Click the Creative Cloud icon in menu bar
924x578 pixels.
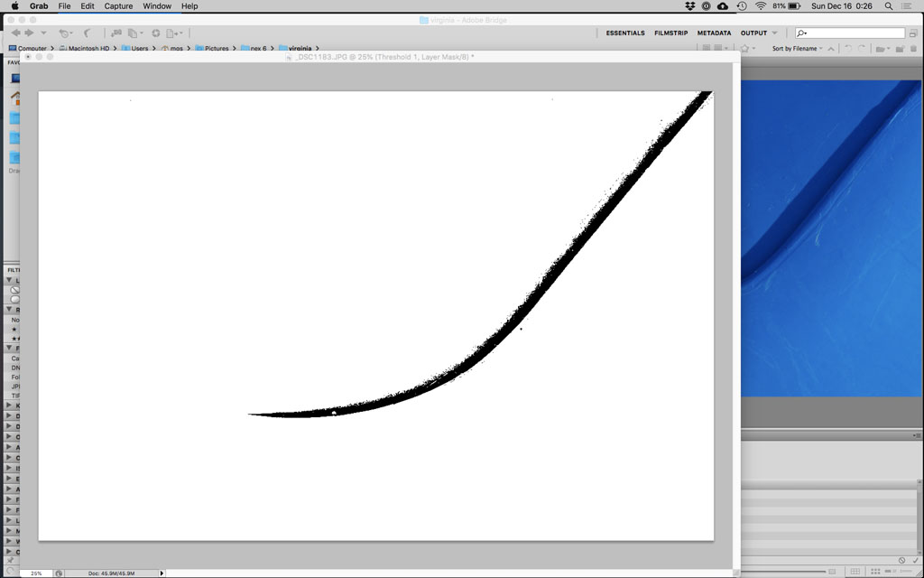[x=723, y=6]
